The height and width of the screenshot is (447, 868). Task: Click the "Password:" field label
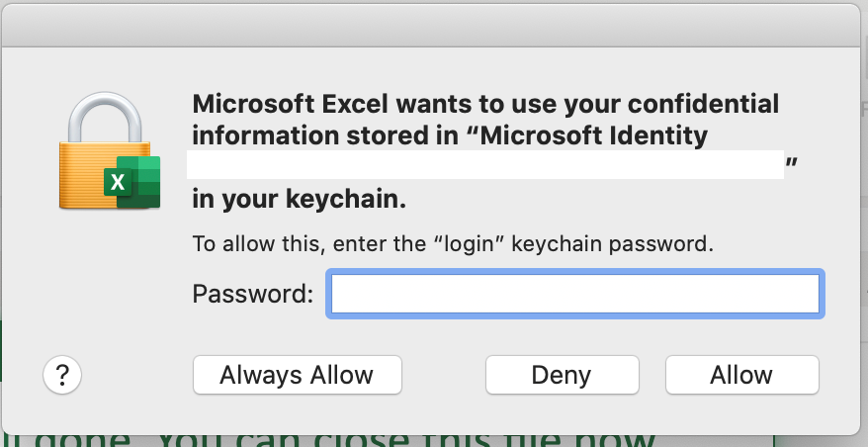point(253,294)
